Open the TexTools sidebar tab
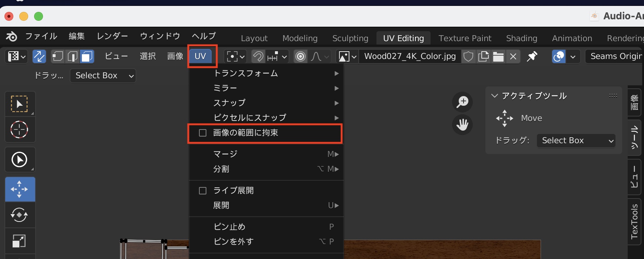The image size is (644, 259). (634, 222)
